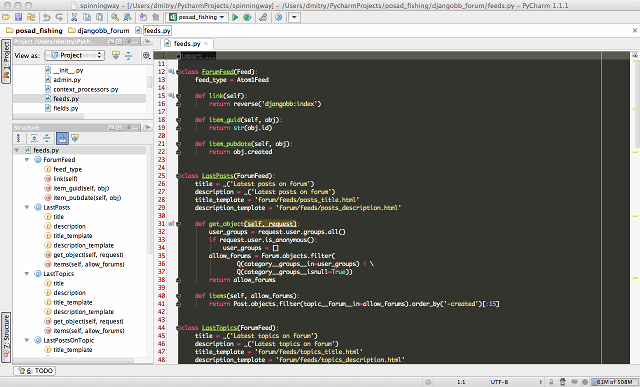Screen dimensions: 640x387
Task: Select fields.py in the Project tree
Action: click(62, 108)
